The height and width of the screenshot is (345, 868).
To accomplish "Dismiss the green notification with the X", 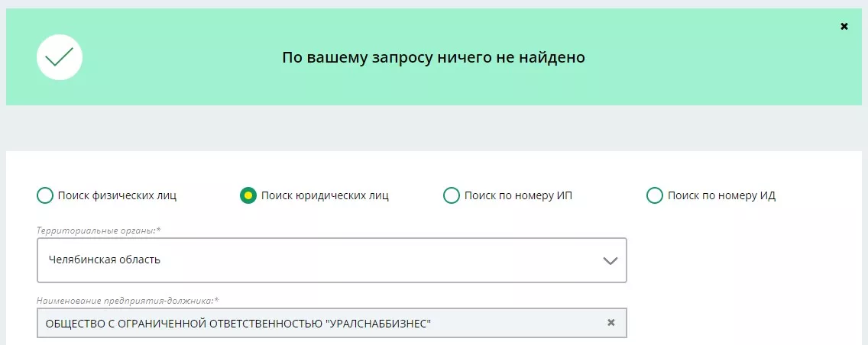I will [x=844, y=27].
